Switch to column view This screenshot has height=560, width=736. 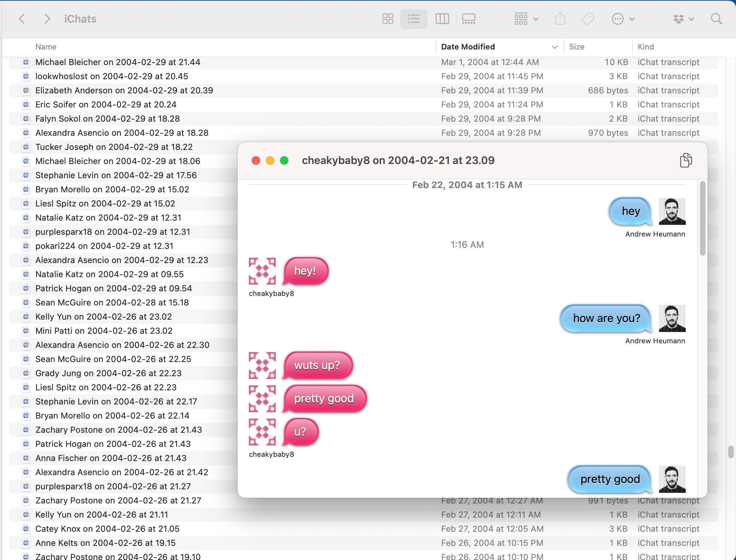tap(442, 19)
